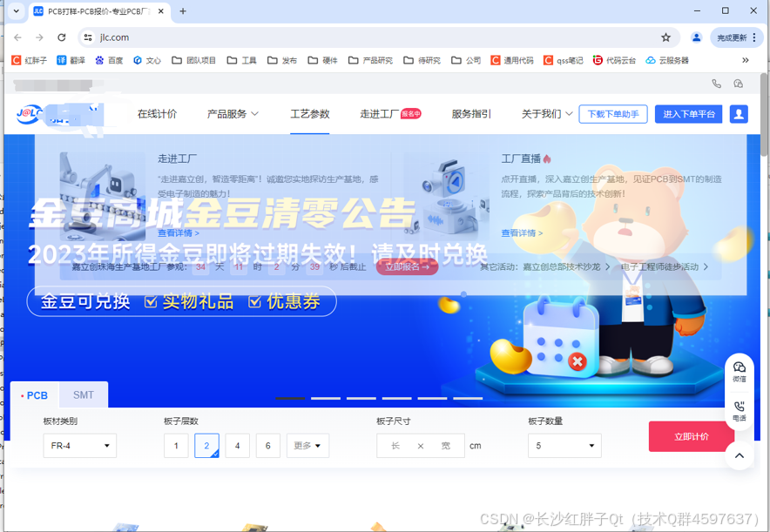The image size is (770, 532).
Task: Open the 团队项目 bookmark folder
Action: [194, 60]
